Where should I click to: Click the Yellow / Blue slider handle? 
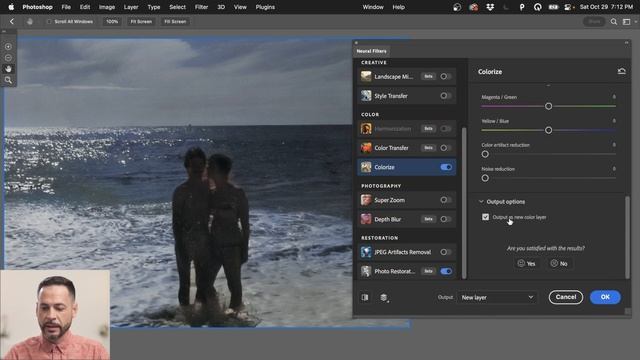549,130
